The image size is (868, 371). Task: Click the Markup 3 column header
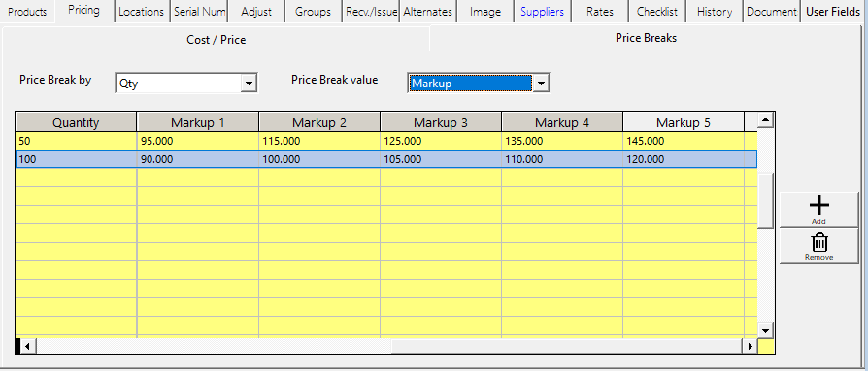[441, 122]
